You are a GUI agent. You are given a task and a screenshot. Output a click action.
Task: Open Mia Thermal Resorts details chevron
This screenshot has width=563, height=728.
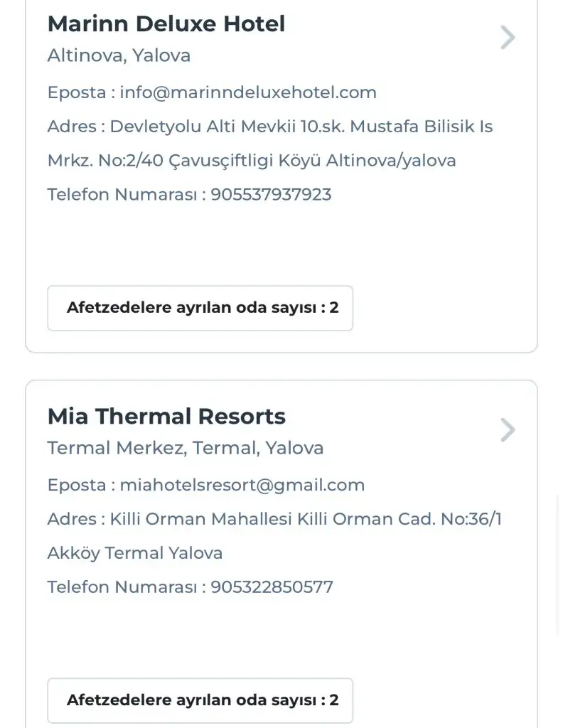(x=507, y=430)
